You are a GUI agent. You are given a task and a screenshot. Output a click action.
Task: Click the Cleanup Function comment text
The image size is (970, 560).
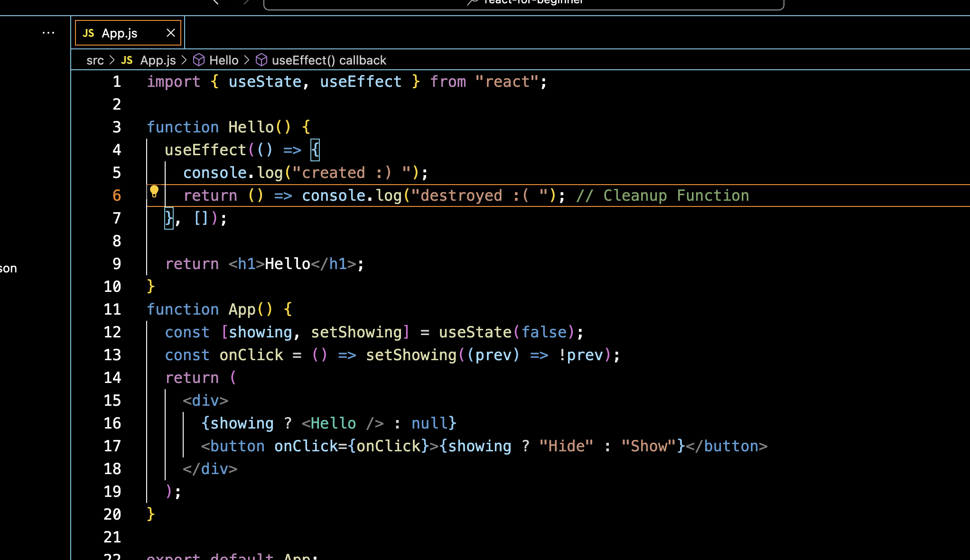676,196
